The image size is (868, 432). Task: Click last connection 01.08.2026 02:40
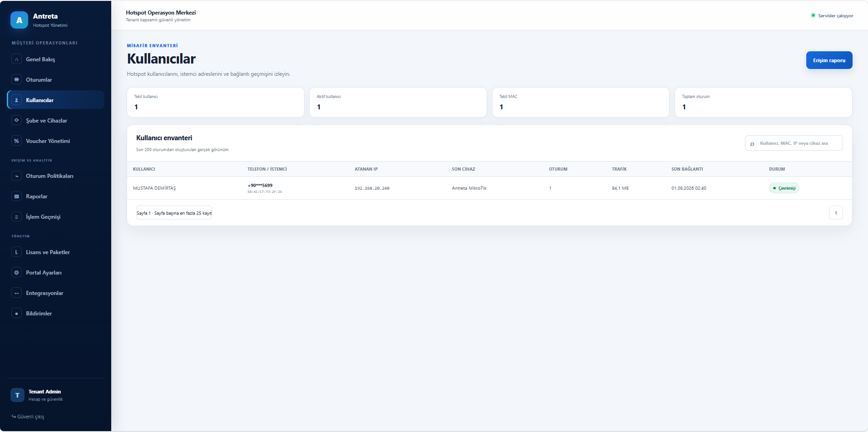pyautogui.click(x=689, y=188)
